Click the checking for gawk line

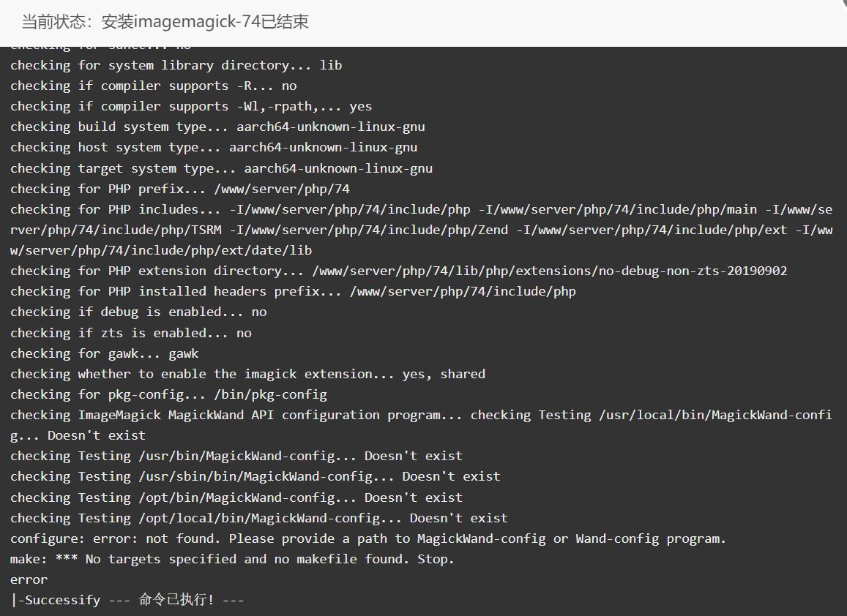104,353
